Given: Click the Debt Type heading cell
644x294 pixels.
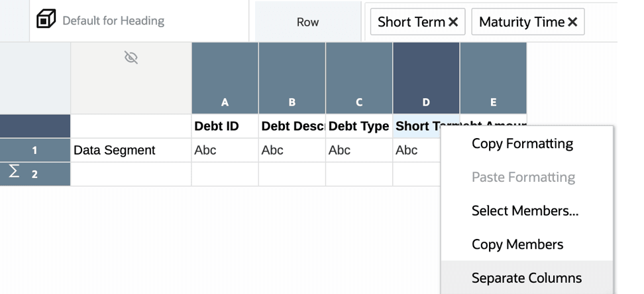Looking at the screenshot, I should click(x=358, y=126).
